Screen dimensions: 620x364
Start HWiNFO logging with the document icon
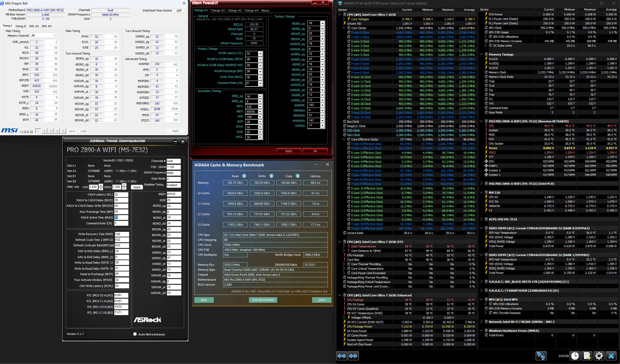(587, 356)
